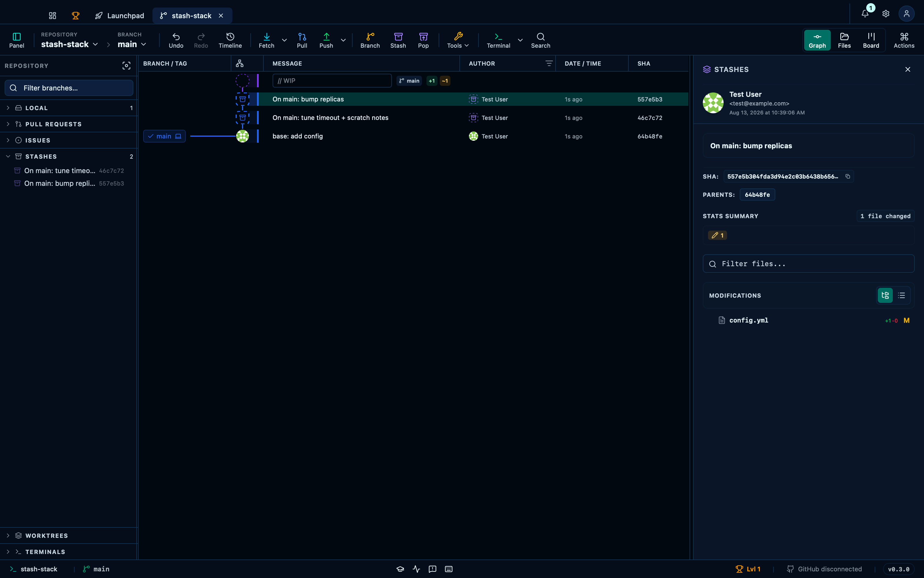Image resolution: width=924 pixels, height=578 pixels.
Task: Click the Filter files input
Action: pos(808,264)
